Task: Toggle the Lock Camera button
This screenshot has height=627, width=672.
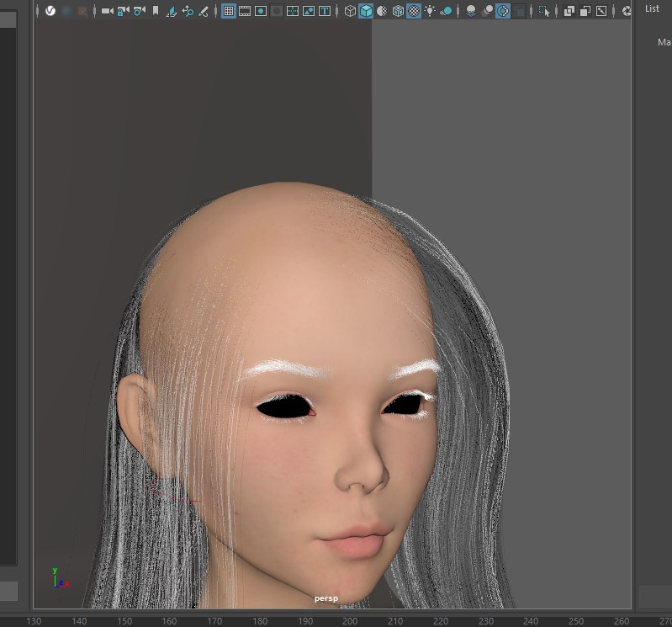Action: point(123,11)
